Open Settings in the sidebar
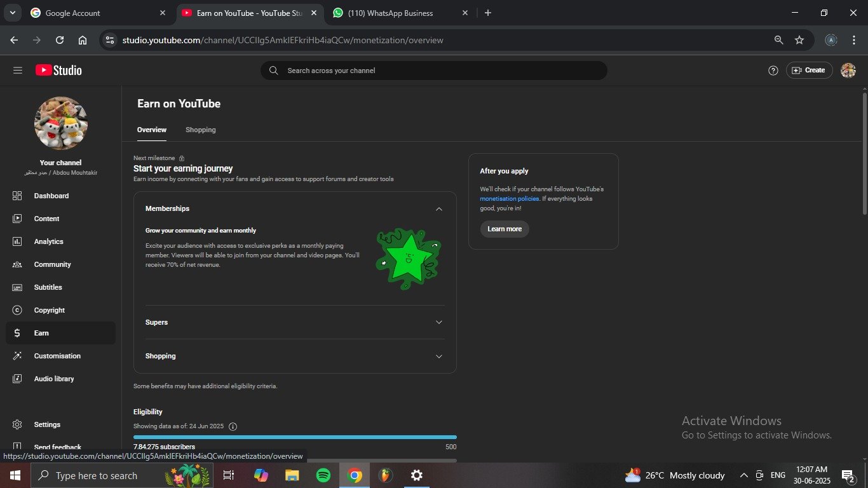 [x=60, y=424]
